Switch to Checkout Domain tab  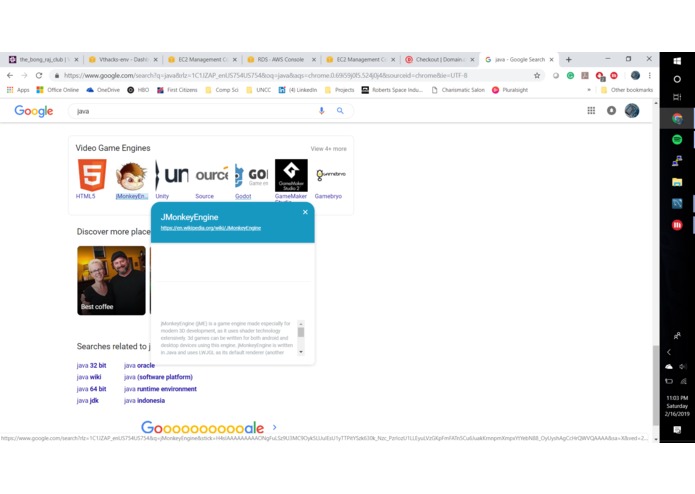pyautogui.click(x=440, y=59)
